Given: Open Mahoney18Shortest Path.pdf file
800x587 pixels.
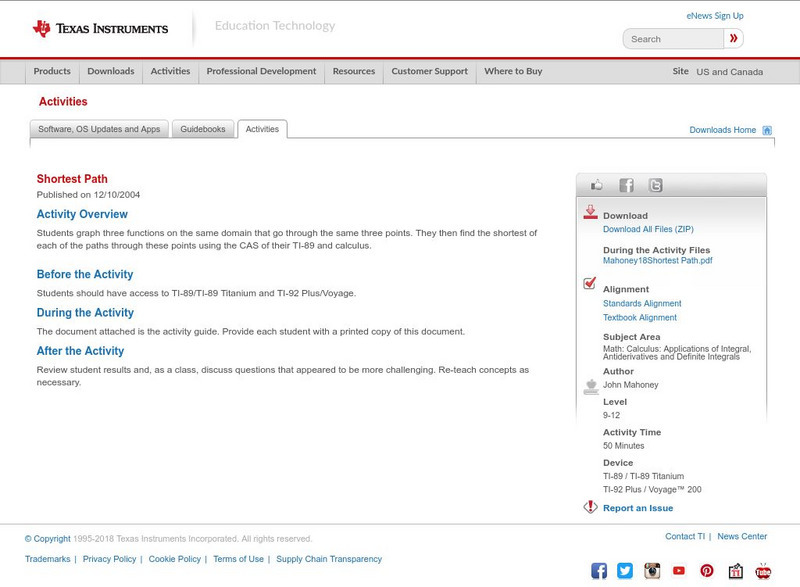Looking at the screenshot, I should tap(658, 261).
